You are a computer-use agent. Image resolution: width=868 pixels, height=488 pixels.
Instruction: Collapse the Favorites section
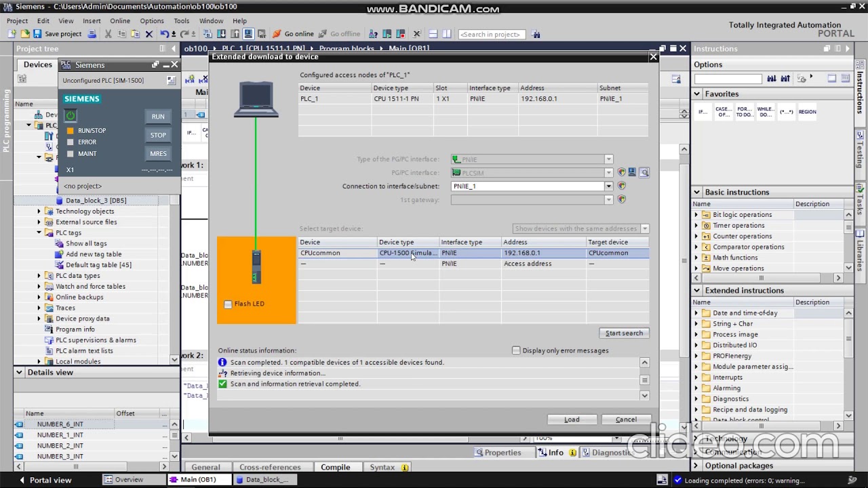[696, 94]
